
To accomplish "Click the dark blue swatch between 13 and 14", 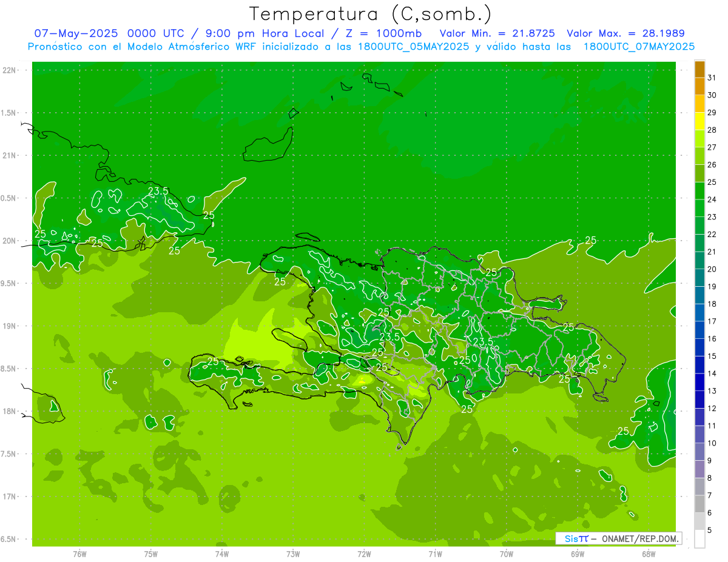I will (x=699, y=382).
